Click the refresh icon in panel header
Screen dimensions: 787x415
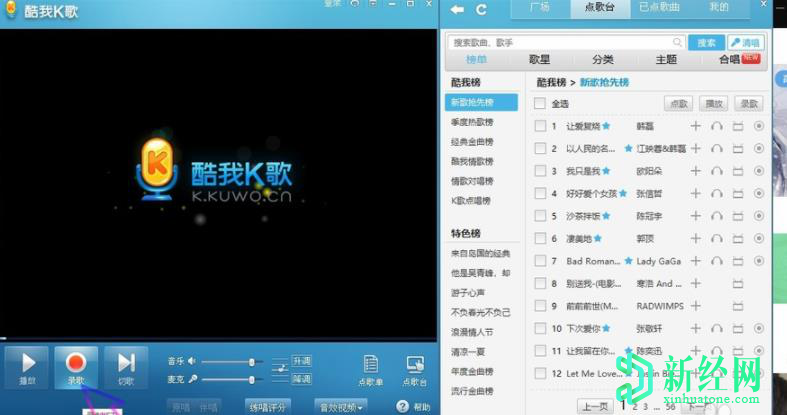click(x=482, y=10)
